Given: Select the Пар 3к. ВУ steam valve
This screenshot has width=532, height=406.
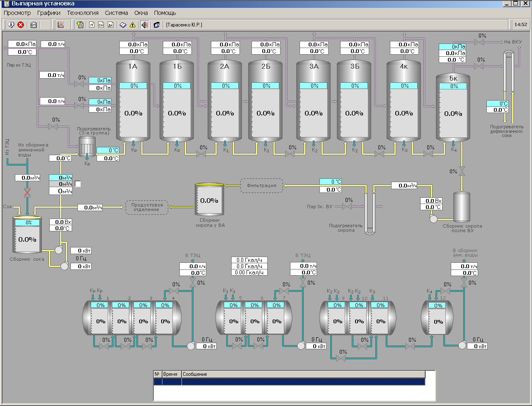Looking at the screenshot, I should [x=347, y=207].
